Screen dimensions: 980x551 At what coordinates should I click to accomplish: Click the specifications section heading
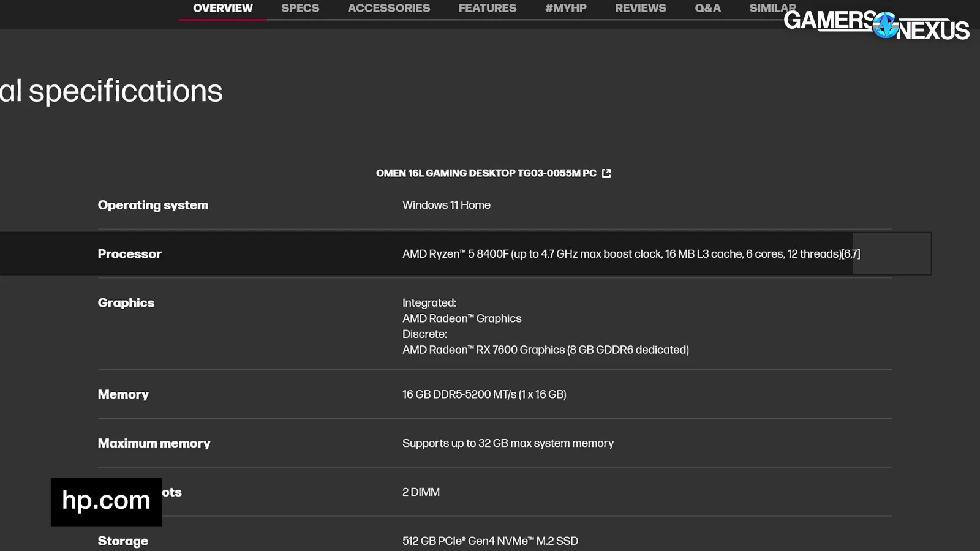111,91
